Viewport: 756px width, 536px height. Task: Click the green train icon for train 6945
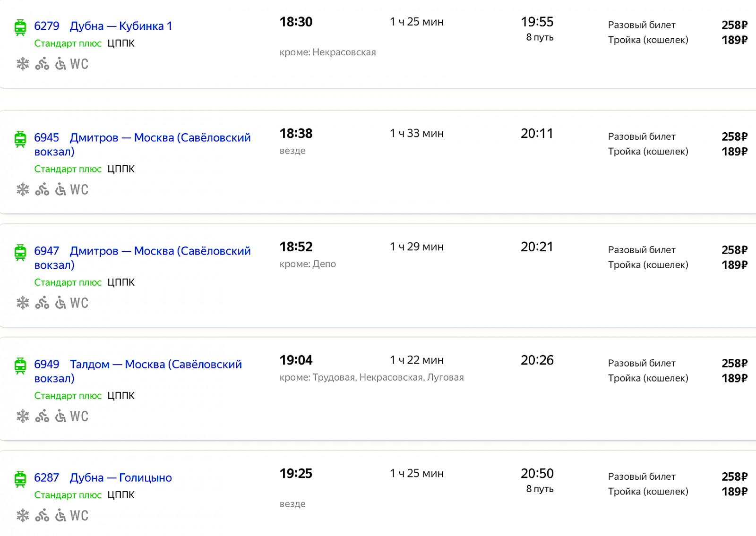[20, 139]
